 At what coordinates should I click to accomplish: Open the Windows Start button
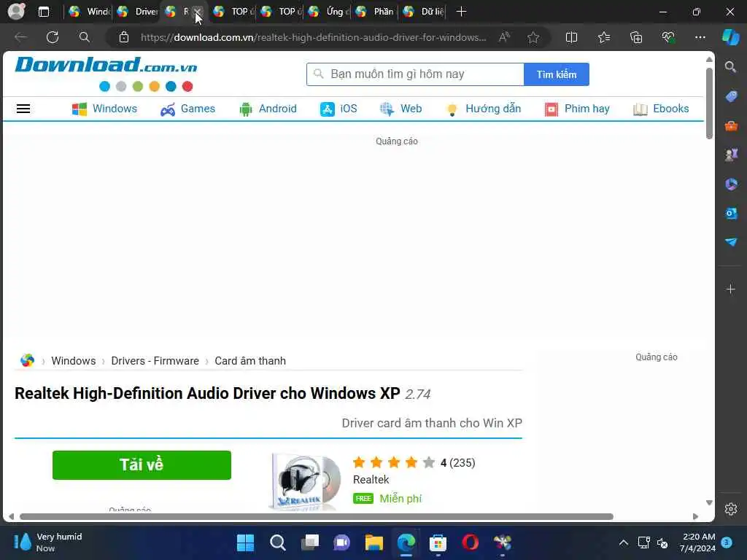coord(245,542)
